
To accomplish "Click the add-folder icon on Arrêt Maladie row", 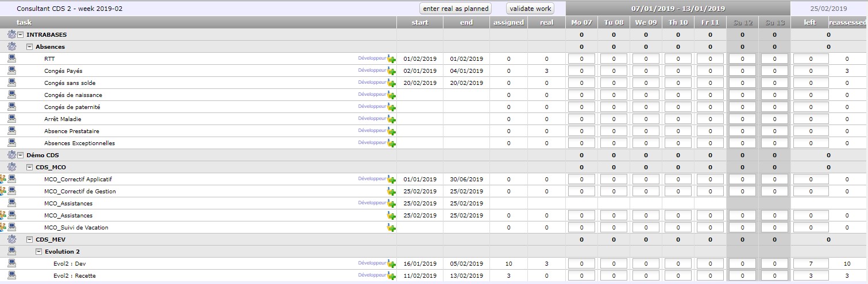I will (392, 119).
